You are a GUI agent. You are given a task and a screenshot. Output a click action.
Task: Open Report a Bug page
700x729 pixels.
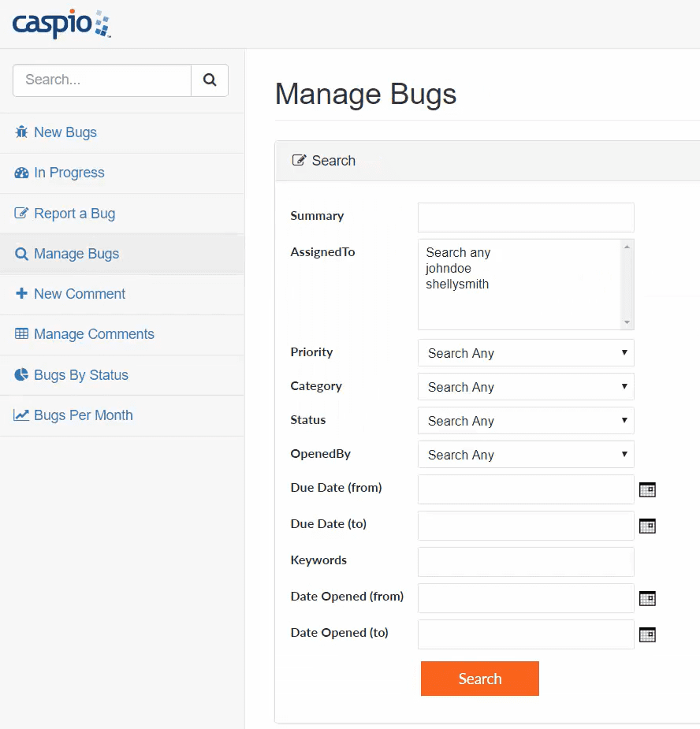click(74, 214)
